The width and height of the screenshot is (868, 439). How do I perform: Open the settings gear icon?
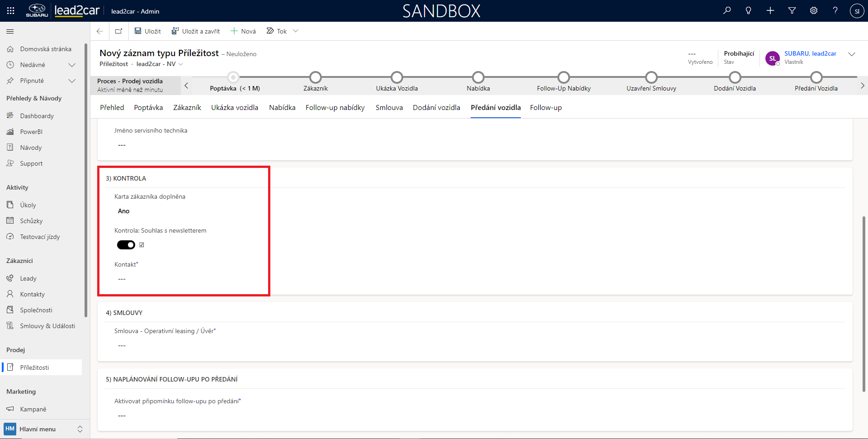[814, 11]
